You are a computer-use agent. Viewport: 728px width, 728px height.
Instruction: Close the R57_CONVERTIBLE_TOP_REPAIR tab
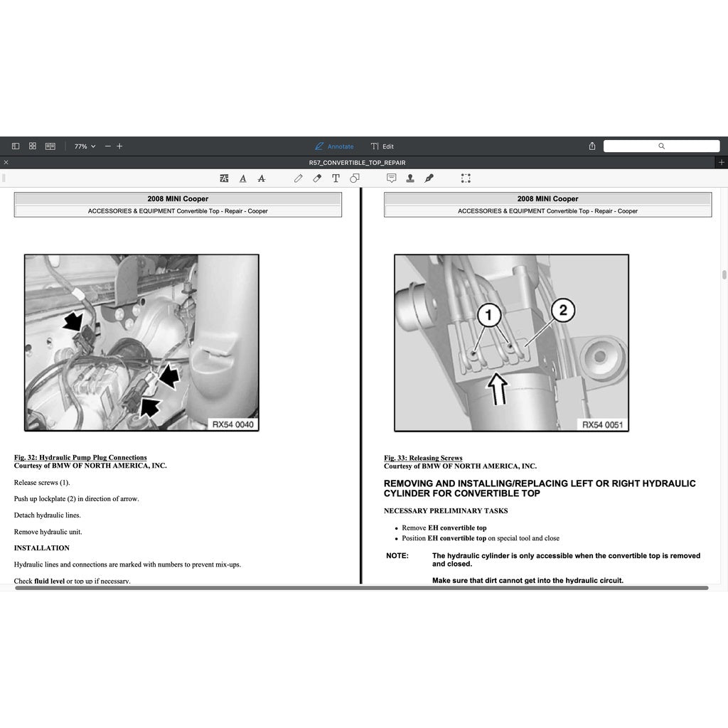6,163
